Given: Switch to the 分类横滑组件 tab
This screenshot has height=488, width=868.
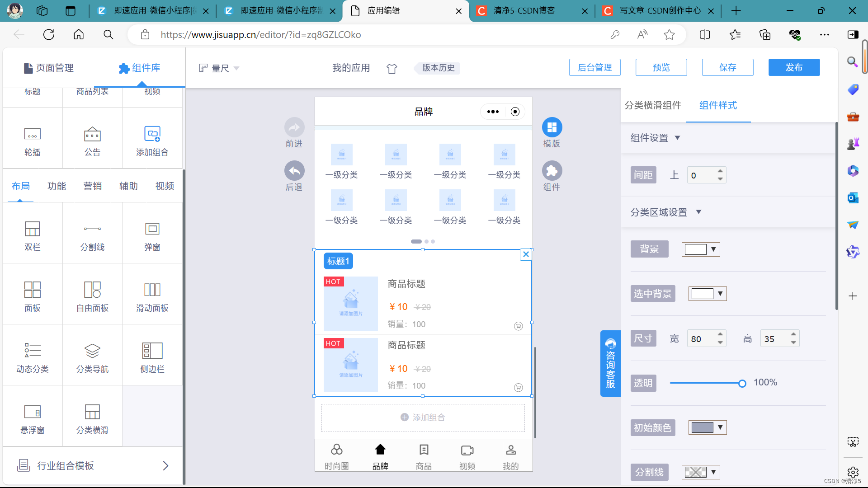Looking at the screenshot, I should coord(652,105).
